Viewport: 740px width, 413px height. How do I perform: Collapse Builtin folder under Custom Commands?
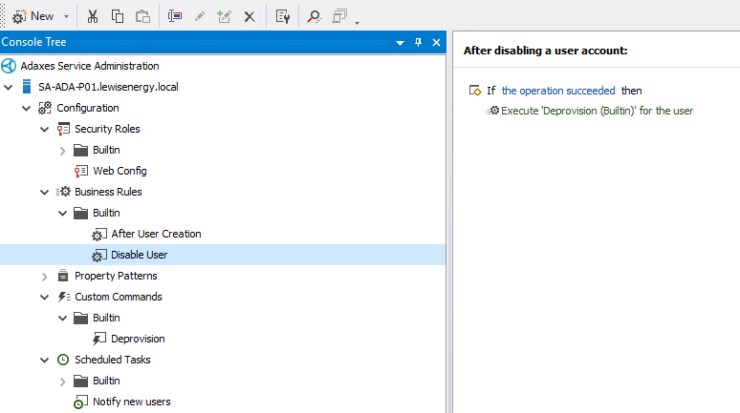[x=62, y=318]
